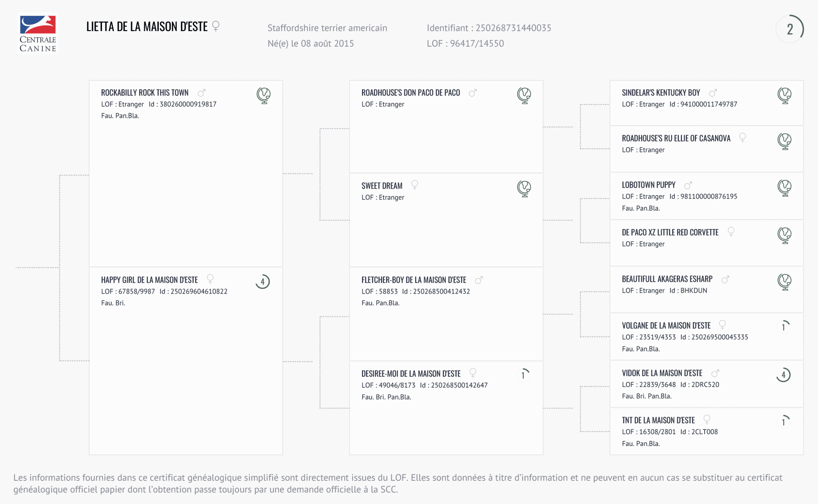Click globe icon next to Sindelar's Kentucky Boy
The width and height of the screenshot is (818, 504).
[784, 96]
